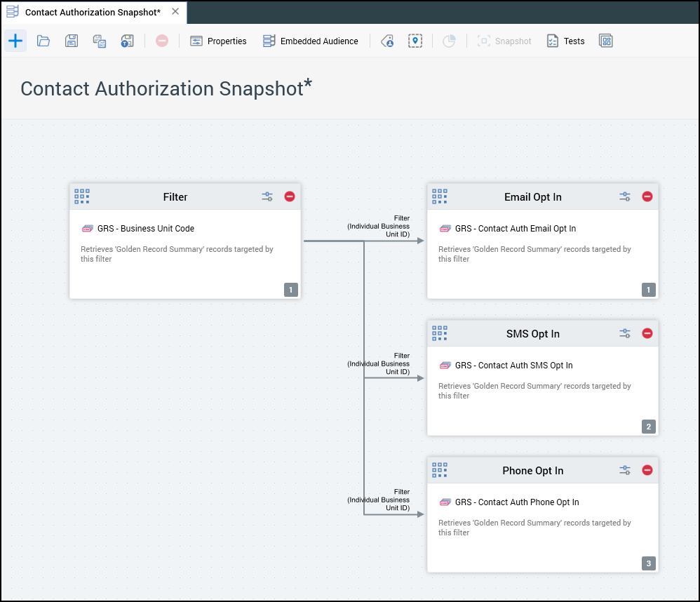Select the blue Add node icon
This screenshot has width=700, height=602.
coord(15,41)
